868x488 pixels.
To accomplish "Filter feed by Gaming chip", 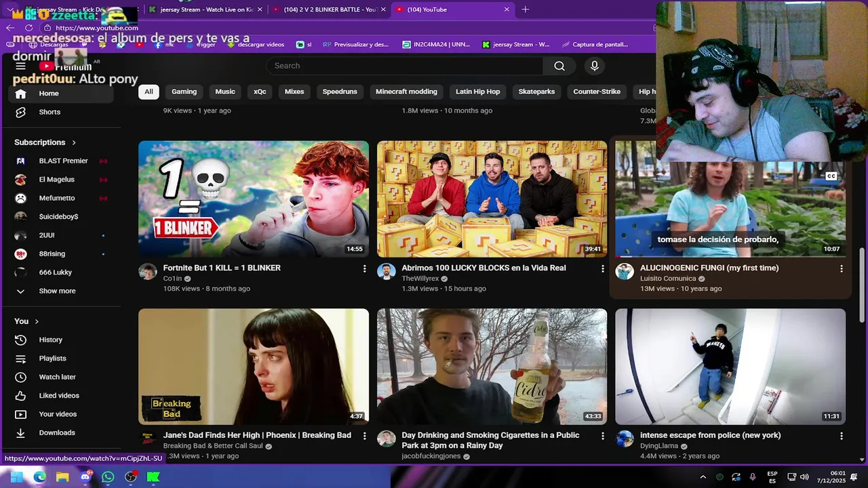I will point(184,91).
